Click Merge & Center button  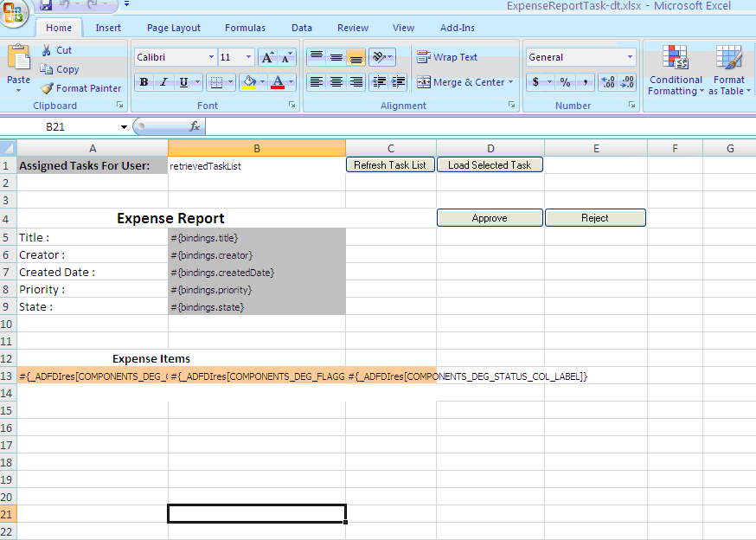click(460, 82)
